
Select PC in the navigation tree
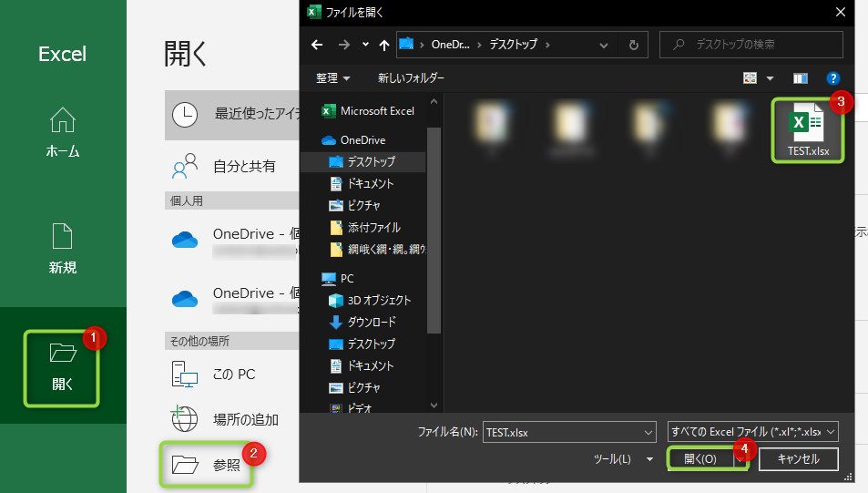coord(338,278)
